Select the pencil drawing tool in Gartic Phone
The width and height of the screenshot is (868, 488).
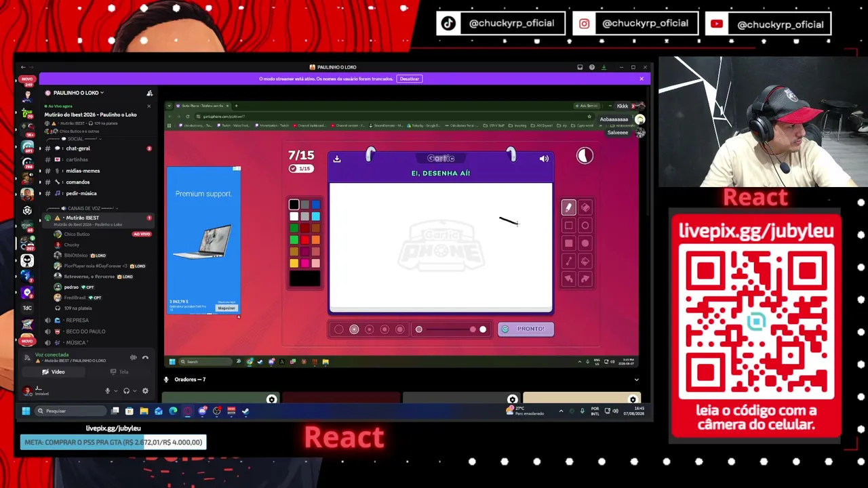[568, 207]
